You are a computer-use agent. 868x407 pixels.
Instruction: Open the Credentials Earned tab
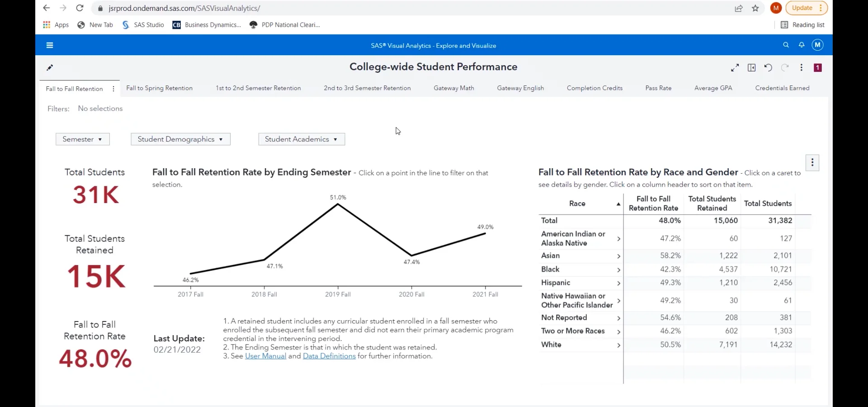click(x=782, y=88)
